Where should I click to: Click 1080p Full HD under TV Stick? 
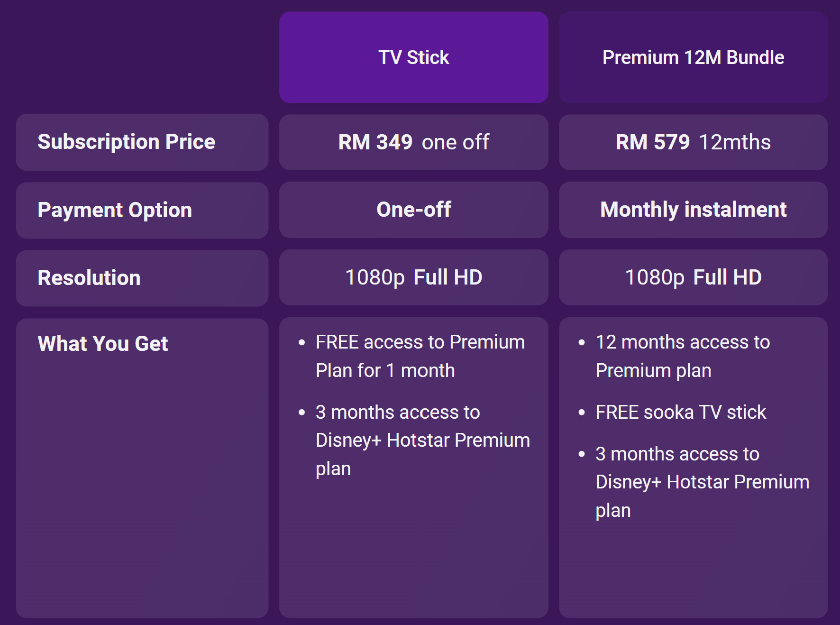pos(413,277)
